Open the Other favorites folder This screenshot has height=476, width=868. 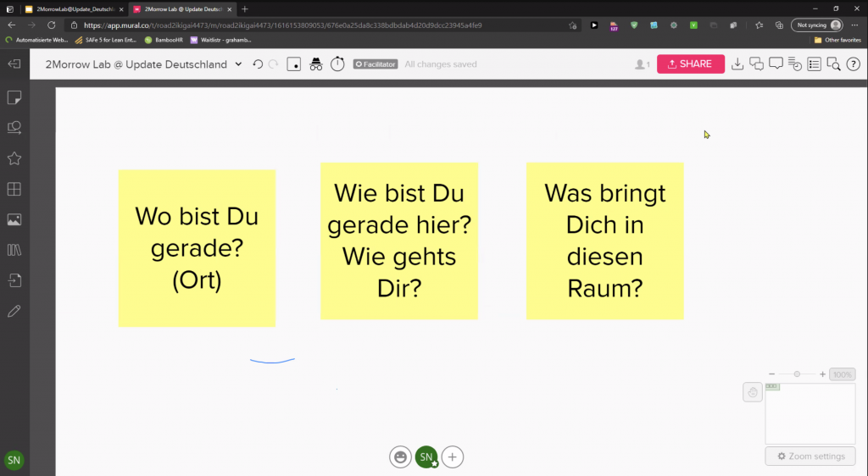click(837, 40)
